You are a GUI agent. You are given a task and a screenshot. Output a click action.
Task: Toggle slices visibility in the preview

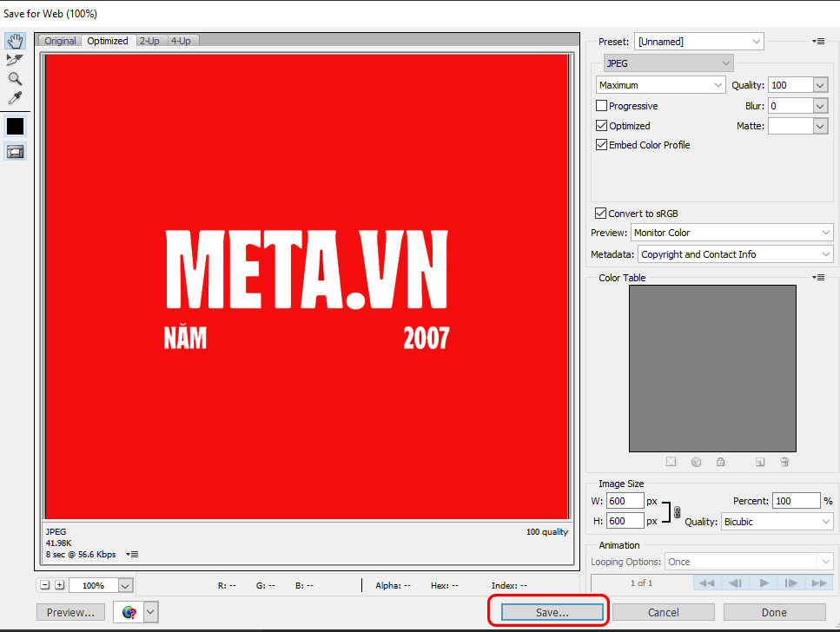[x=15, y=150]
